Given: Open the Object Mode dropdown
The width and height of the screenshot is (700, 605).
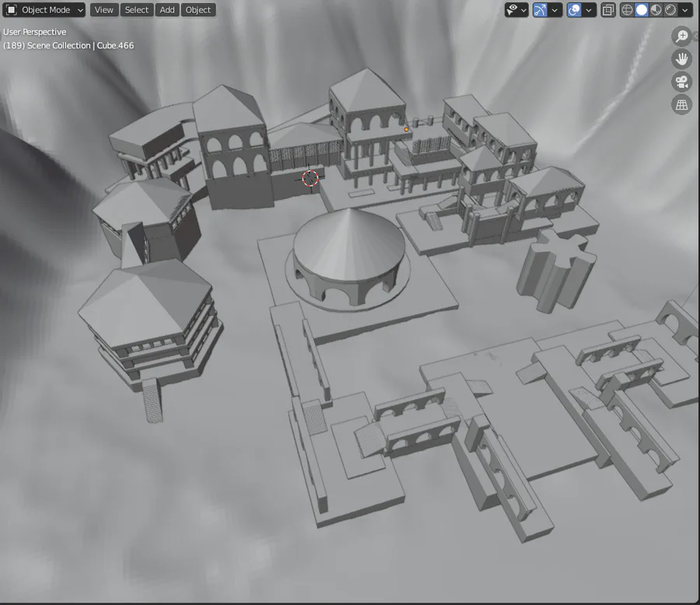Looking at the screenshot, I should click(x=44, y=10).
